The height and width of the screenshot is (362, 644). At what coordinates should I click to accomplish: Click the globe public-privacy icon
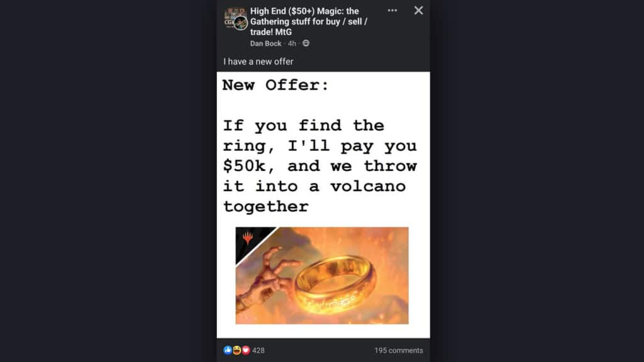coord(306,43)
